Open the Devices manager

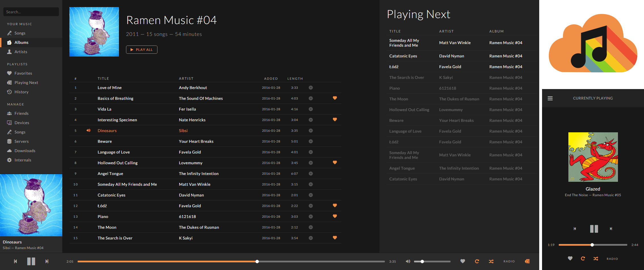point(21,122)
